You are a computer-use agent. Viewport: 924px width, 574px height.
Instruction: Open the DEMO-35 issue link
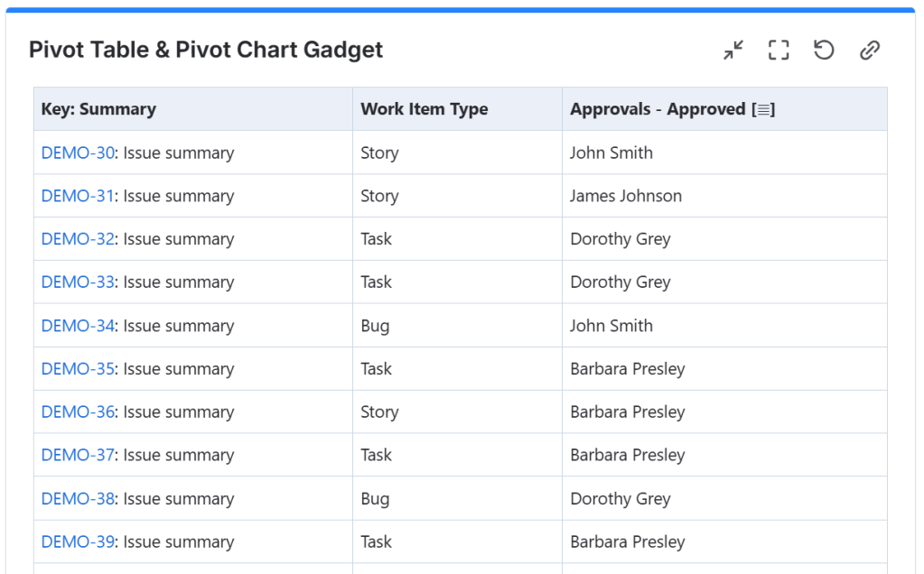coord(78,369)
